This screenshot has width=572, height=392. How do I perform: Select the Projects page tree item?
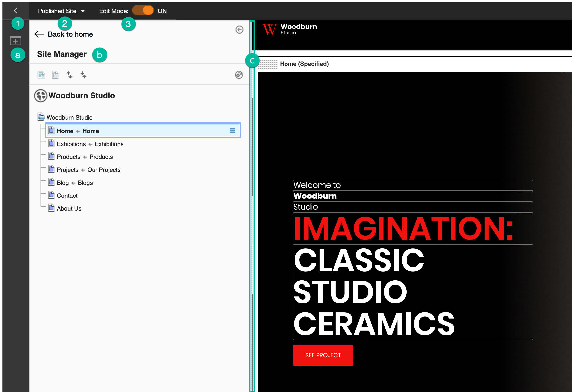(89, 169)
